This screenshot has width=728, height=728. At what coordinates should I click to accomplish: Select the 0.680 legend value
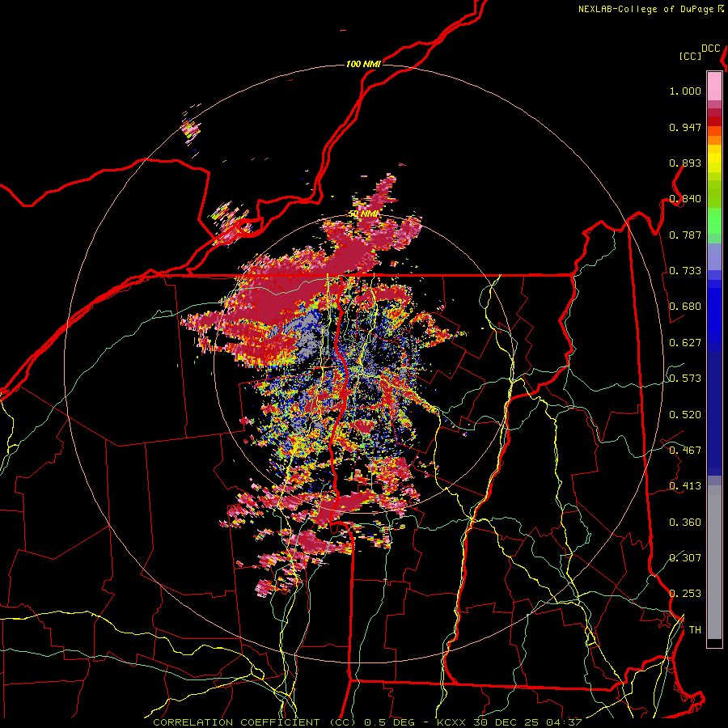(x=685, y=307)
